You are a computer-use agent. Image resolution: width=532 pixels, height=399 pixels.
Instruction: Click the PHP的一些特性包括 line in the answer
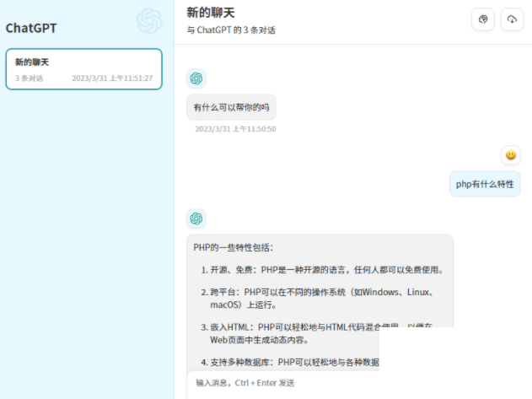click(x=234, y=247)
